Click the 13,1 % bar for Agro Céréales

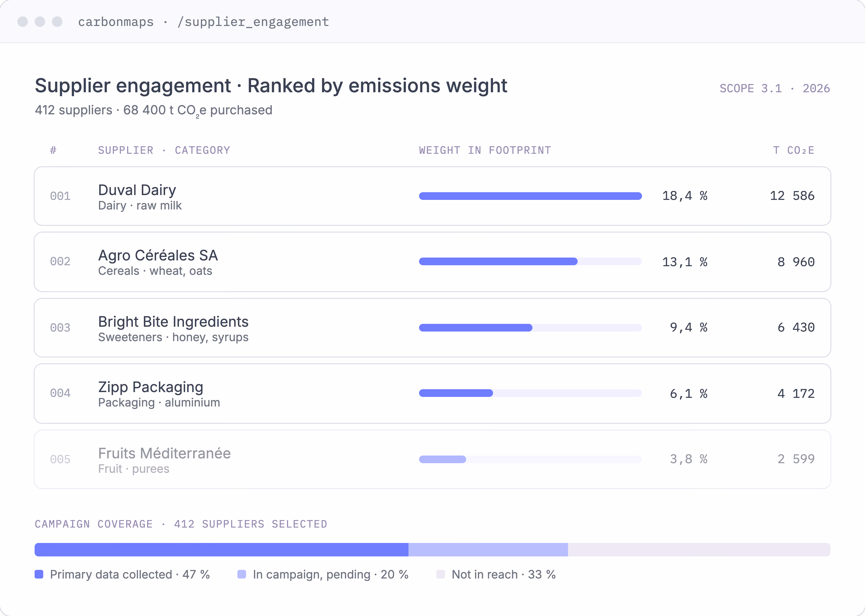tap(498, 261)
